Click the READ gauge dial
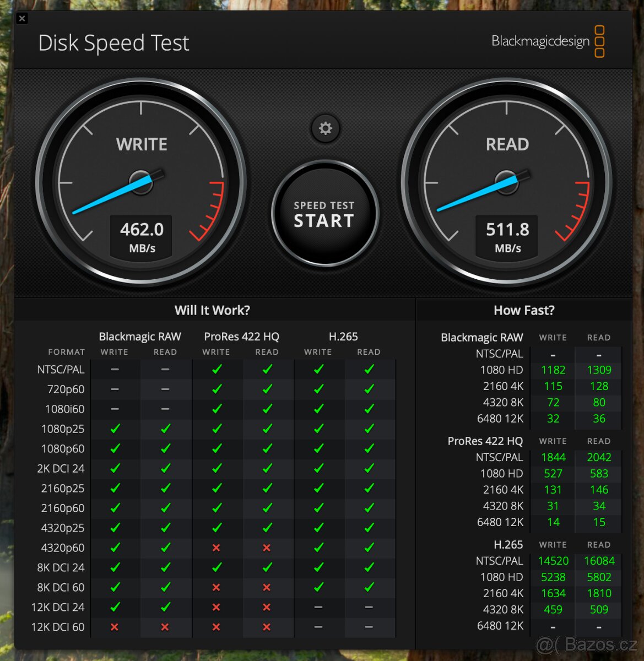Screen dimensions: 644x661 pyautogui.click(x=507, y=183)
